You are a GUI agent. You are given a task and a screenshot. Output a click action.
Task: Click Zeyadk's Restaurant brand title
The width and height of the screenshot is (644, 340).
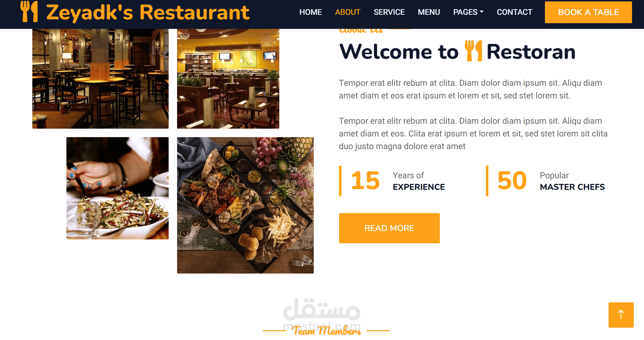click(148, 12)
